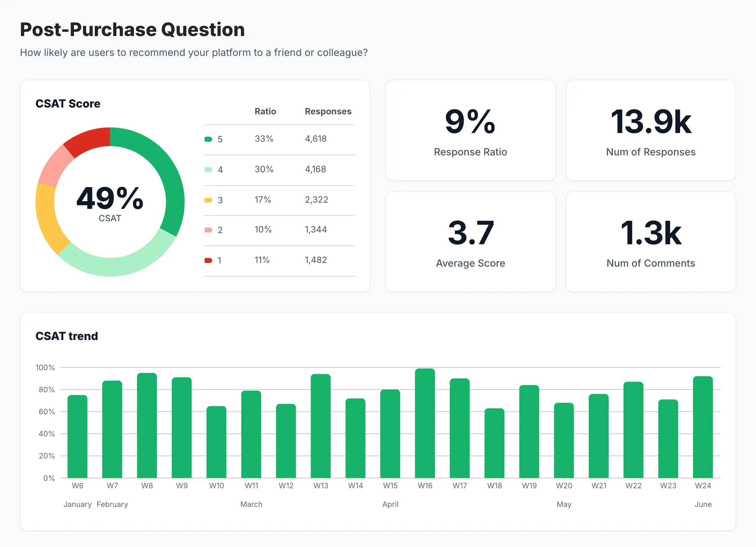Click the green score 5 legend swatch
This screenshot has width=756, height=547.
click(208, 139)
